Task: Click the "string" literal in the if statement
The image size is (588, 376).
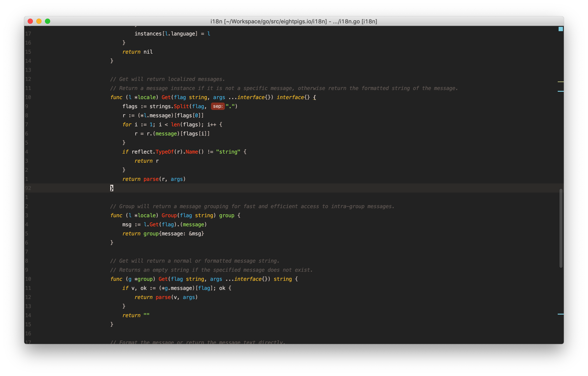Action: 228,152
